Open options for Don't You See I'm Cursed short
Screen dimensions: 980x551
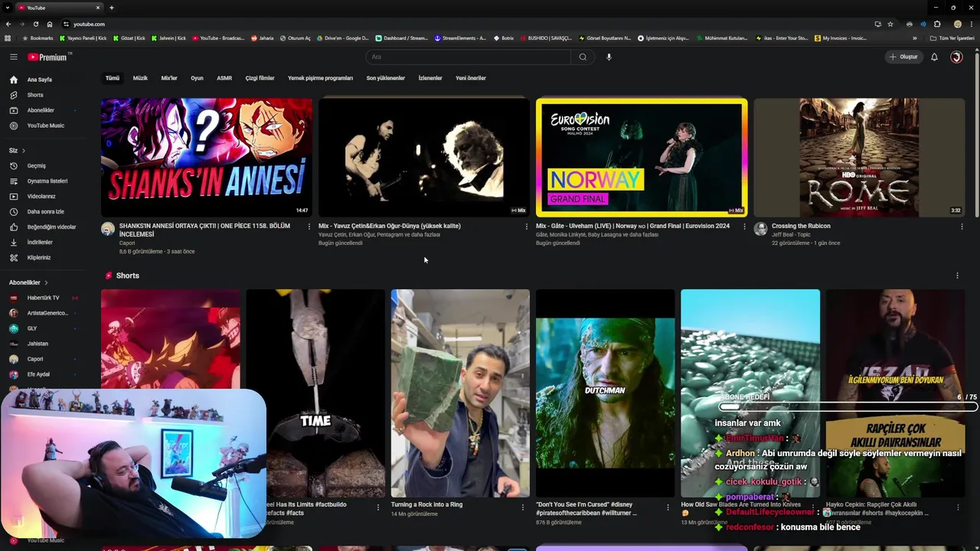668,507
